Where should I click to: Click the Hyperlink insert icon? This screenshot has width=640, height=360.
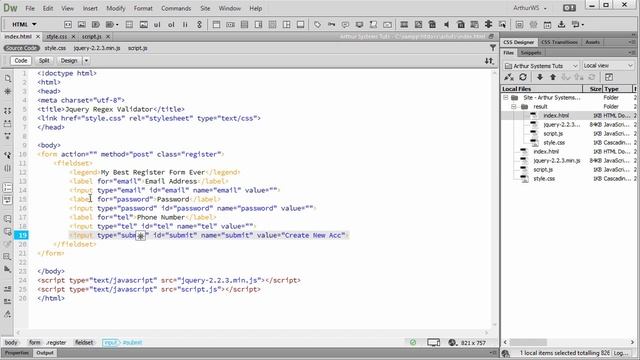(199, 24)
